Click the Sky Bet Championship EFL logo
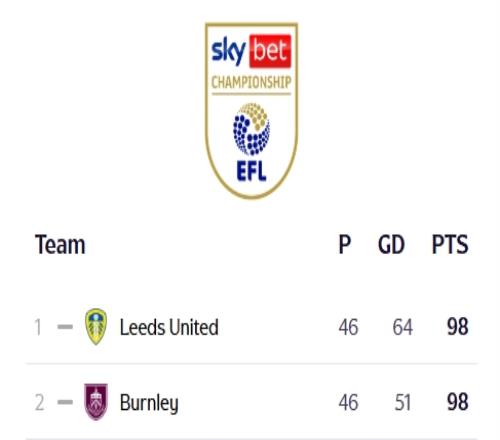The image size is (500, 440). [x=251, y=111]
